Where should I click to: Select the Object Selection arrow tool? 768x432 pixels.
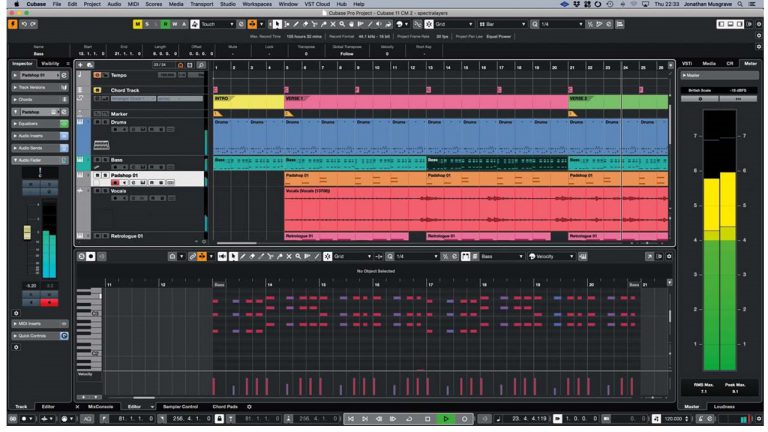click(278, 24)
